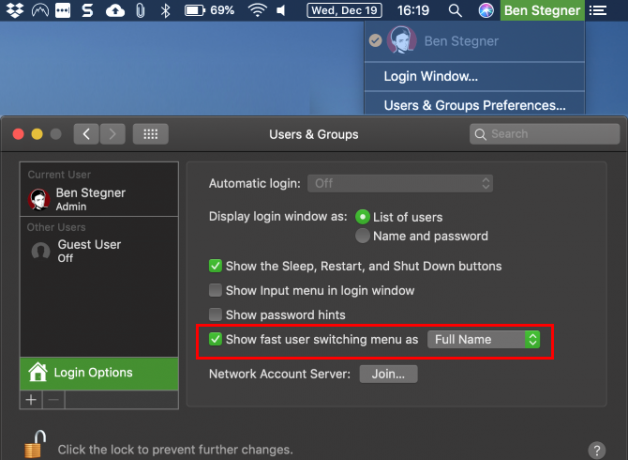628x460 pixels.
Task: Open Dropbox icon in menu bar
Action: (x=15, y=10)
